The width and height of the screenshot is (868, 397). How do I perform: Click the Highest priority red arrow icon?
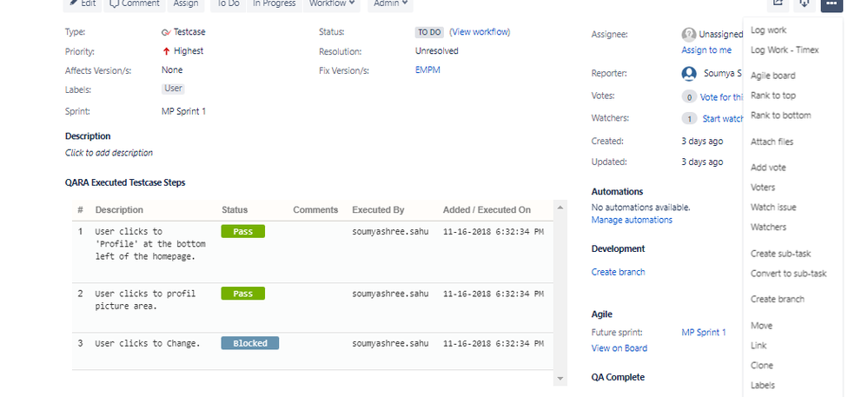tap(166, 51)
